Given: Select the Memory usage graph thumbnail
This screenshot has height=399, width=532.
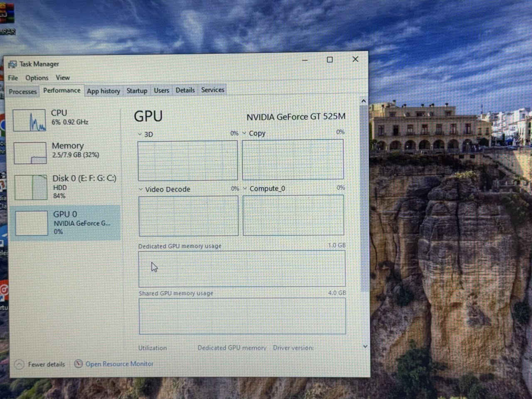Looking at the screenshot, I should tap(30, 153).
